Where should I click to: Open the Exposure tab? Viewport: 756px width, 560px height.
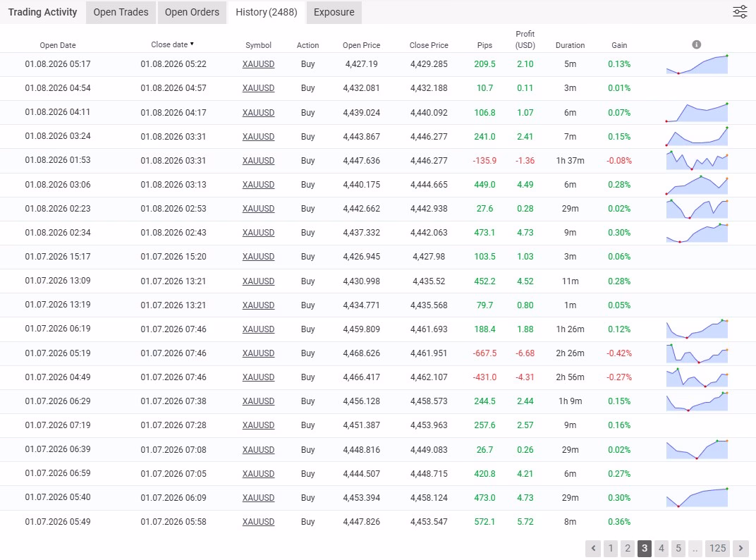(x=334, y=12)
